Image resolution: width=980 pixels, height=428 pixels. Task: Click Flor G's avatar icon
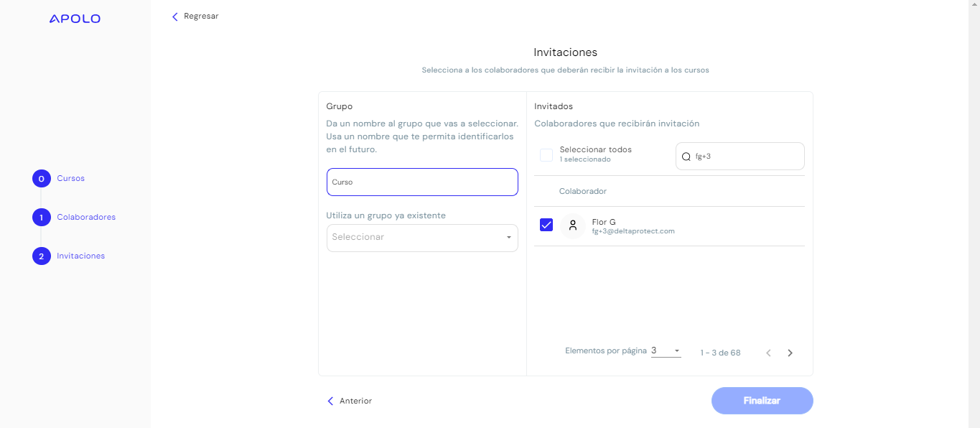tap(572, 225)
